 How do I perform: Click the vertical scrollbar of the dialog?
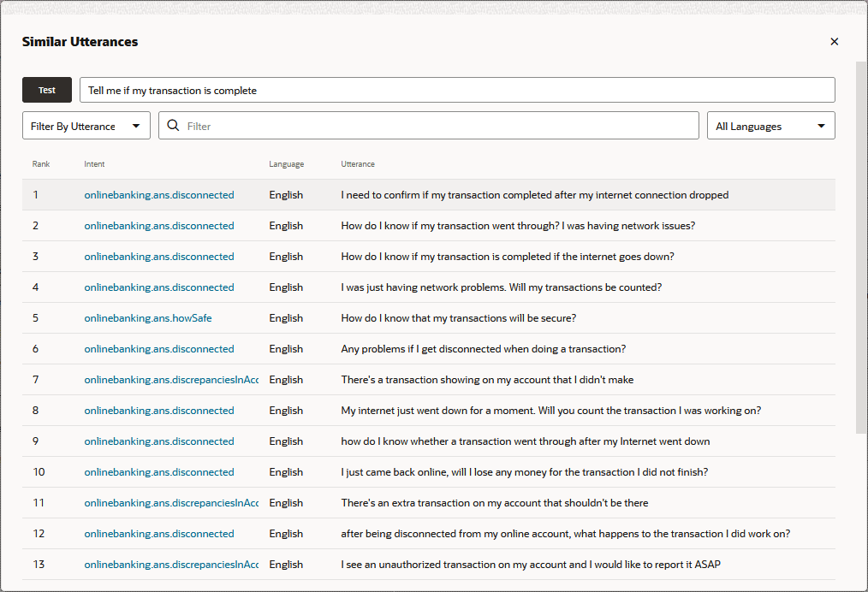click(x=860, y=248)
